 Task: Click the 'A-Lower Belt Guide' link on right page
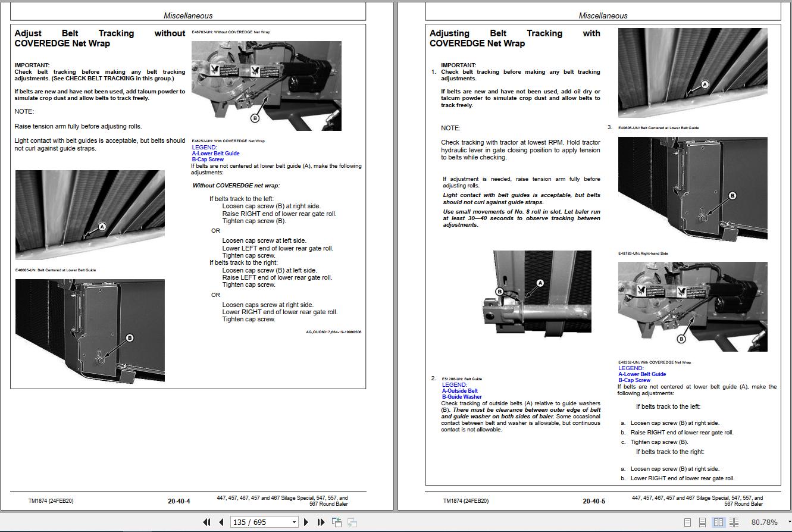pos(642,374)
